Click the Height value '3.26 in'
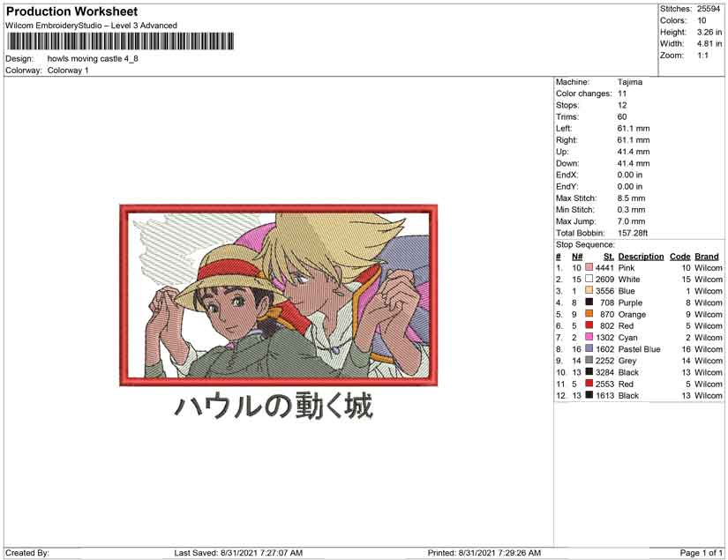This screenshot has height=560, width=728. click(x=709, y=32)
